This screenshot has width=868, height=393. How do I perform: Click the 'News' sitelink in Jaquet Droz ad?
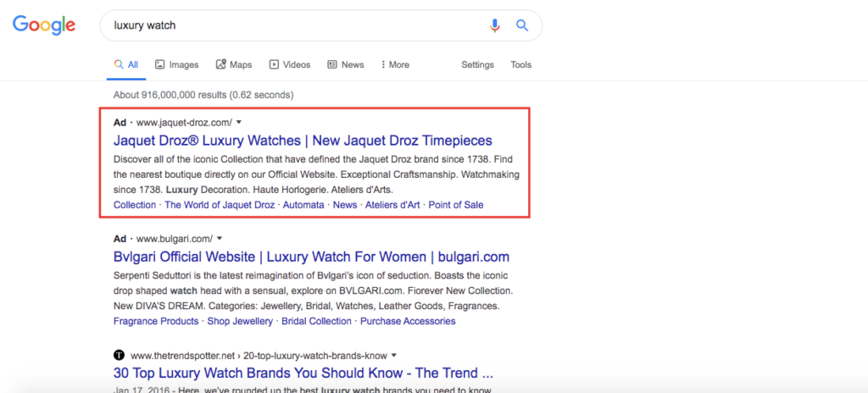[345, 205]
